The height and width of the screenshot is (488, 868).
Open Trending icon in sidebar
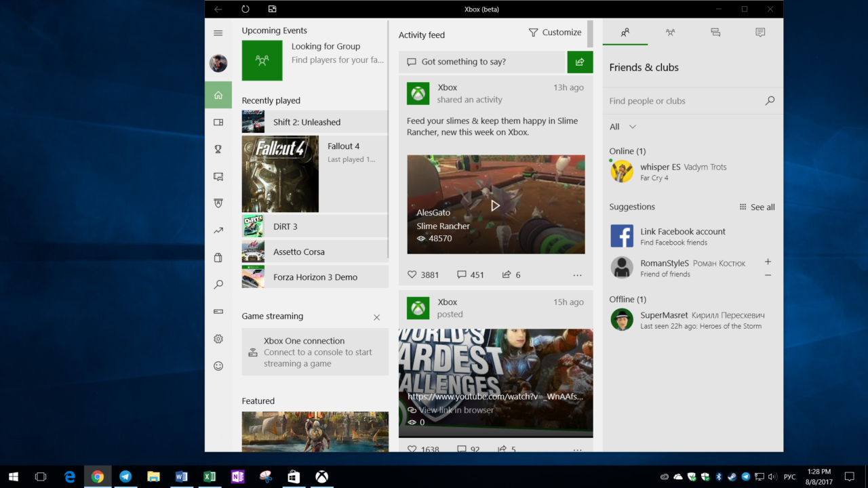218,230
